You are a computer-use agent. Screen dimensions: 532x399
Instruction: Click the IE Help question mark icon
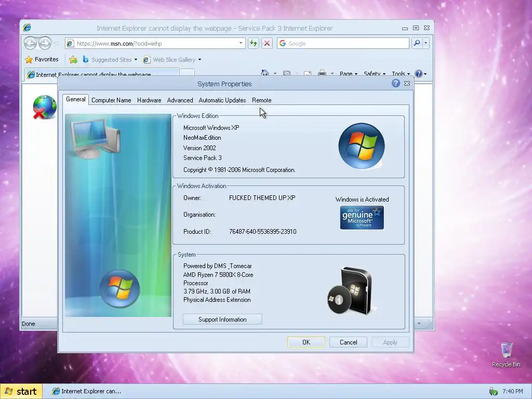[x=419, y=74]
